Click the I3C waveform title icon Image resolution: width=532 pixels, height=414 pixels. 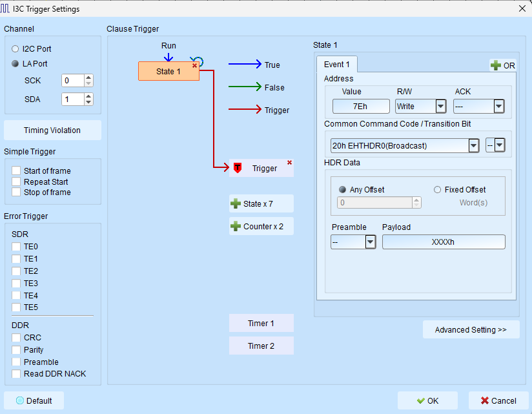click(x=5, y=8)
